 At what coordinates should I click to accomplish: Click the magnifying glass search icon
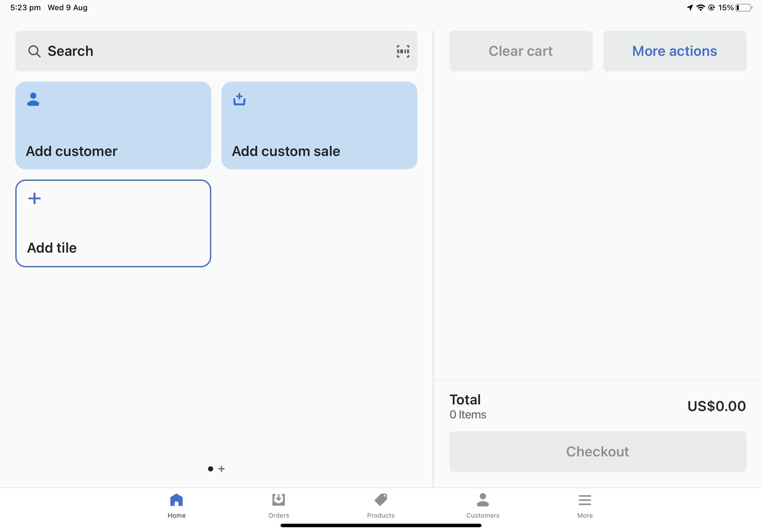point(34,51)
